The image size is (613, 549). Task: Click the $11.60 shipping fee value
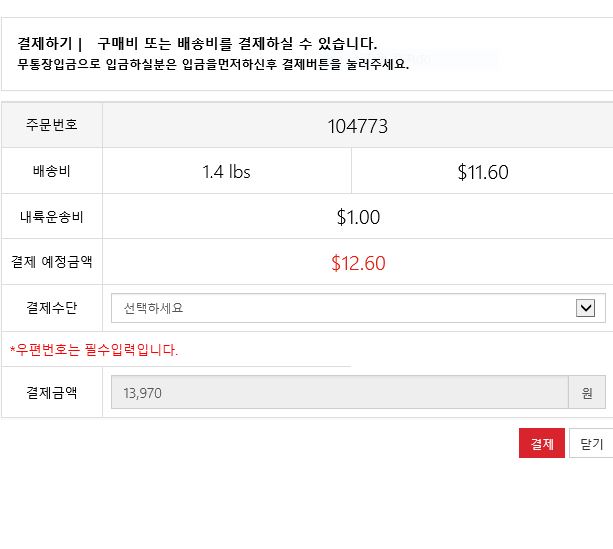(483, 172)
